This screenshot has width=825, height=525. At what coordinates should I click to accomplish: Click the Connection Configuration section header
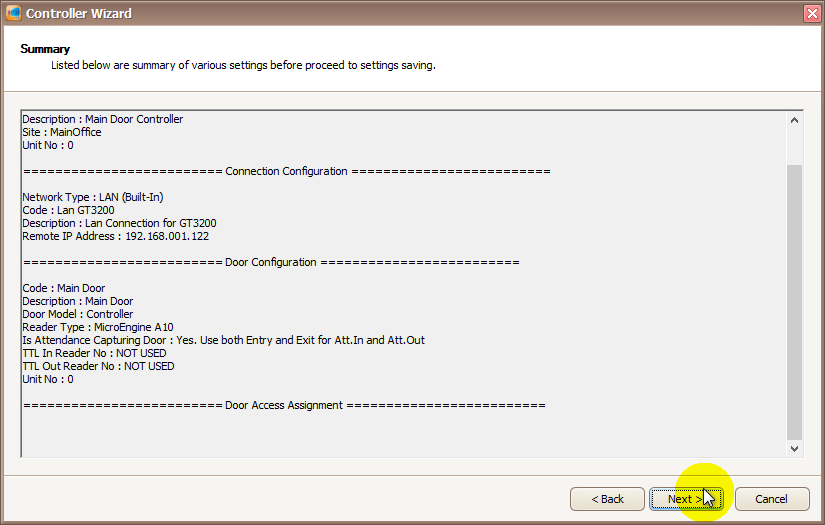286,171
